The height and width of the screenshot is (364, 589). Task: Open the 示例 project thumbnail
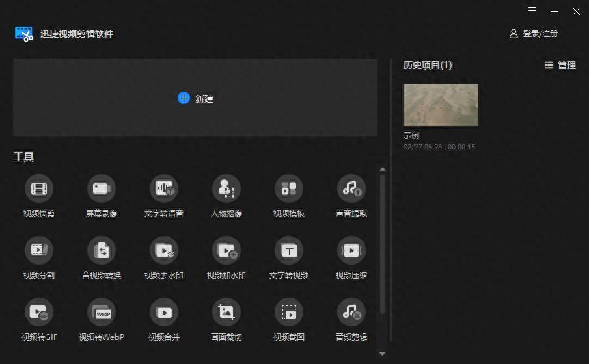click(441, 105)
